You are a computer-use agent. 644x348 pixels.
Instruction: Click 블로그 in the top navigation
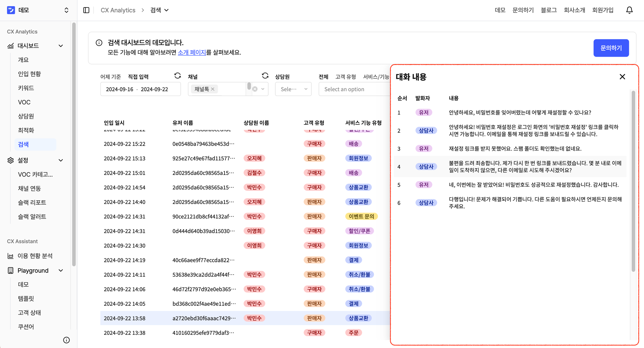coord(549,10)
